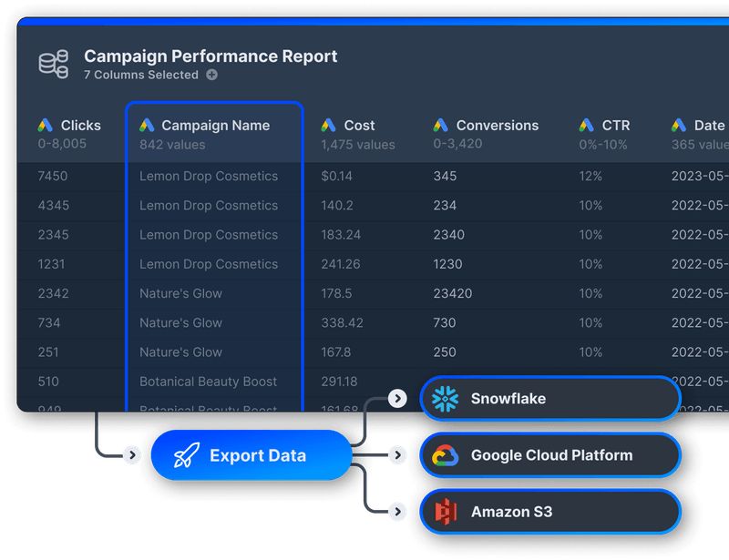Click the Google Ads icon next to Cost
Screen dimensions: 729x560
click(330, 125)
